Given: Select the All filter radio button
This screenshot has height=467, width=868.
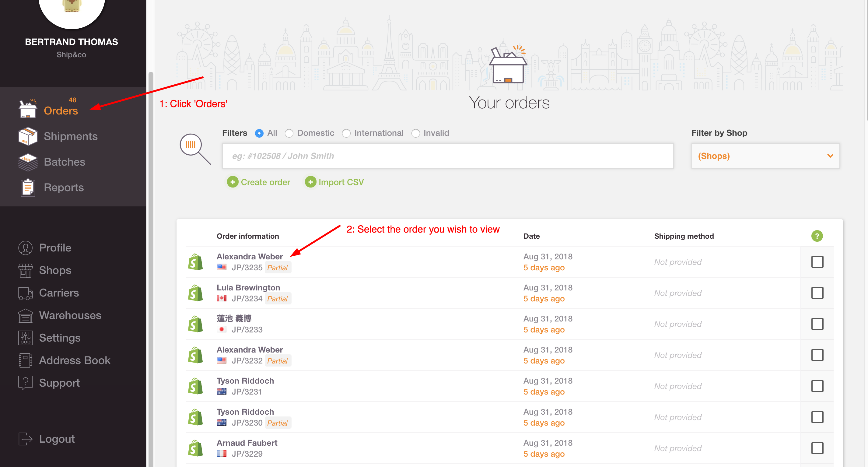Looking at the screenshot, I should (259, 133).
